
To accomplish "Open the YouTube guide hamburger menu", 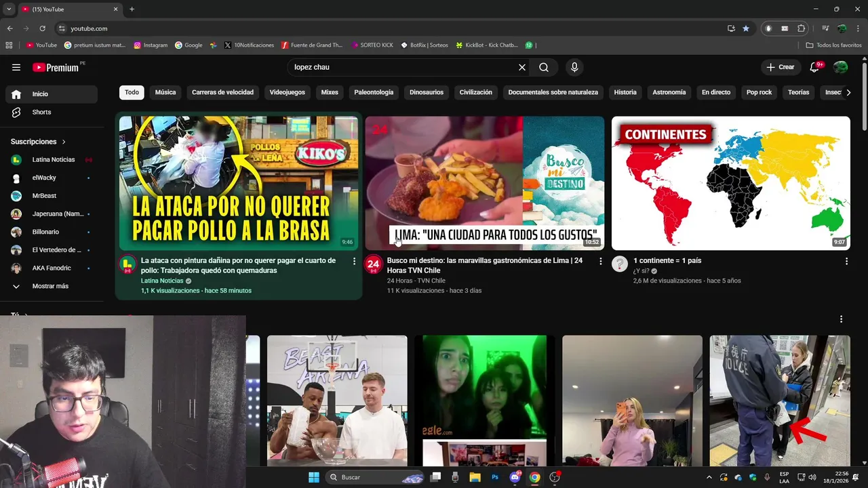I will (x=16, y=67).
